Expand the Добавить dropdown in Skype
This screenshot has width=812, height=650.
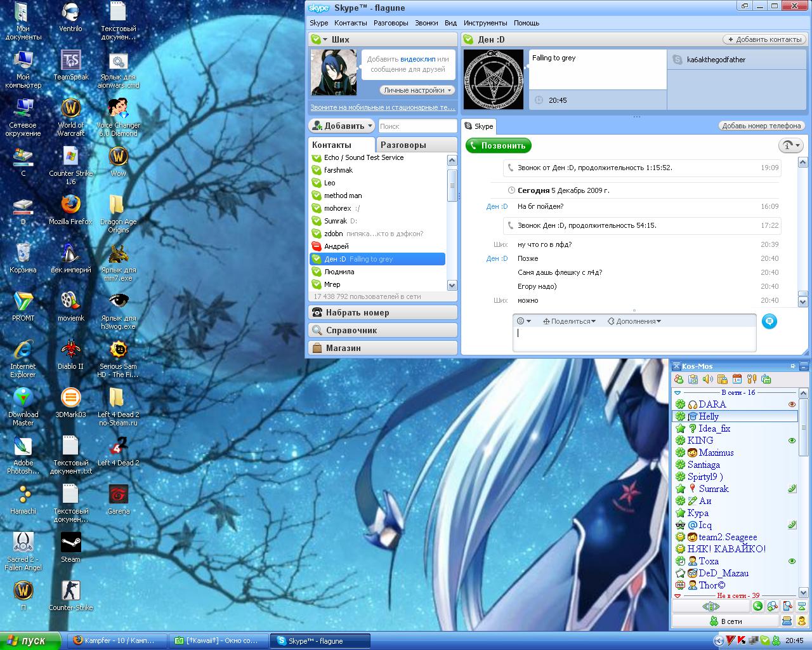(342, 126)
